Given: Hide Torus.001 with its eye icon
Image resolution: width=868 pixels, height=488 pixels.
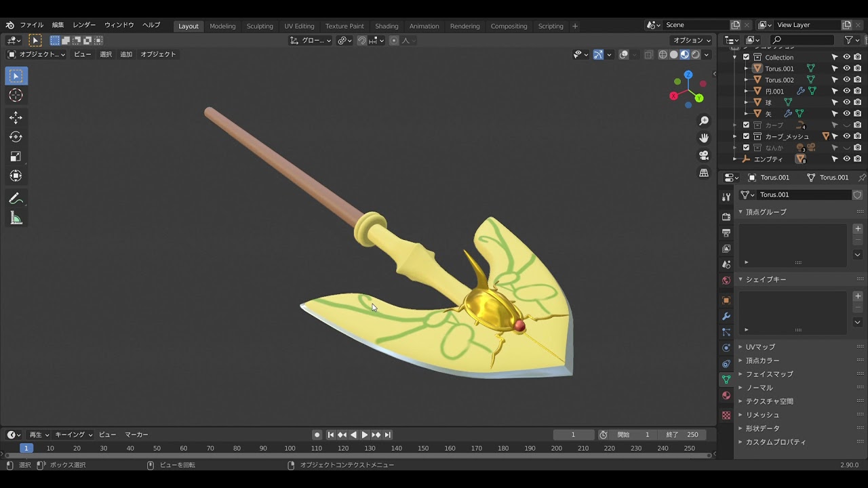Looking at the screenshot, I should coord(846,68).
